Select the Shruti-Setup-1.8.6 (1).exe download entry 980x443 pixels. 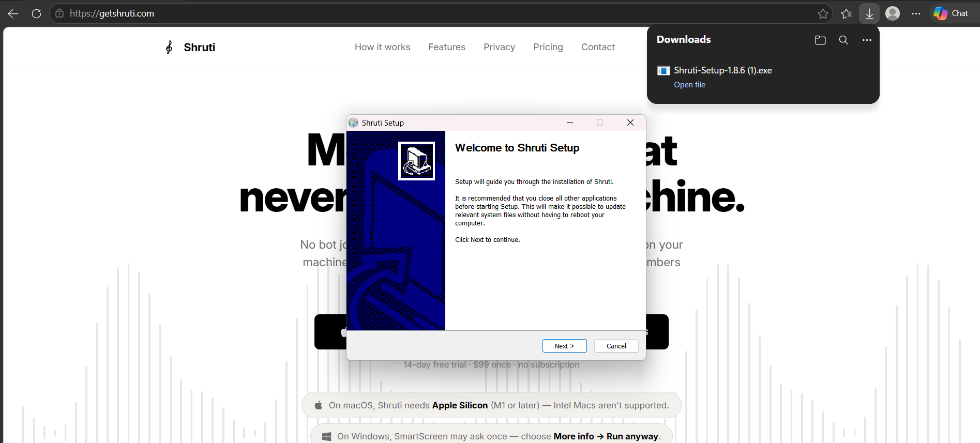click(763, 77)
